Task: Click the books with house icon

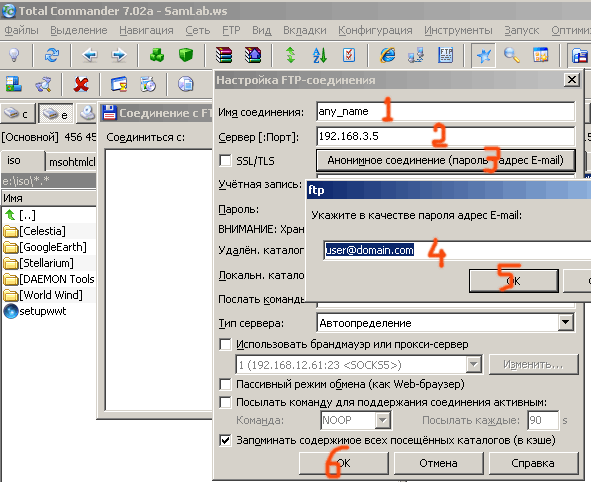Action: coord(253,55)
